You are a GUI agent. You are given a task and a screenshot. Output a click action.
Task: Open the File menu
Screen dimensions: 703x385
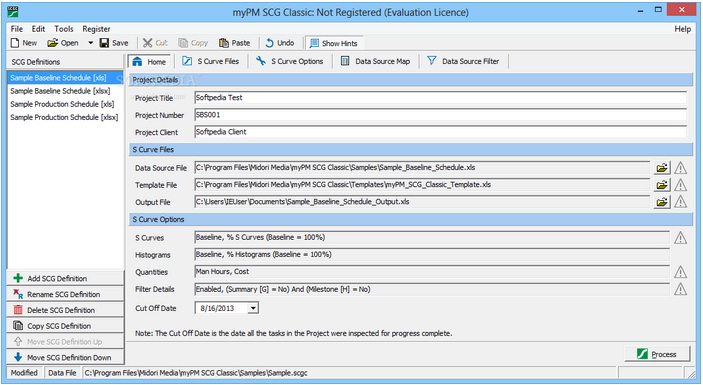(17, 29)
